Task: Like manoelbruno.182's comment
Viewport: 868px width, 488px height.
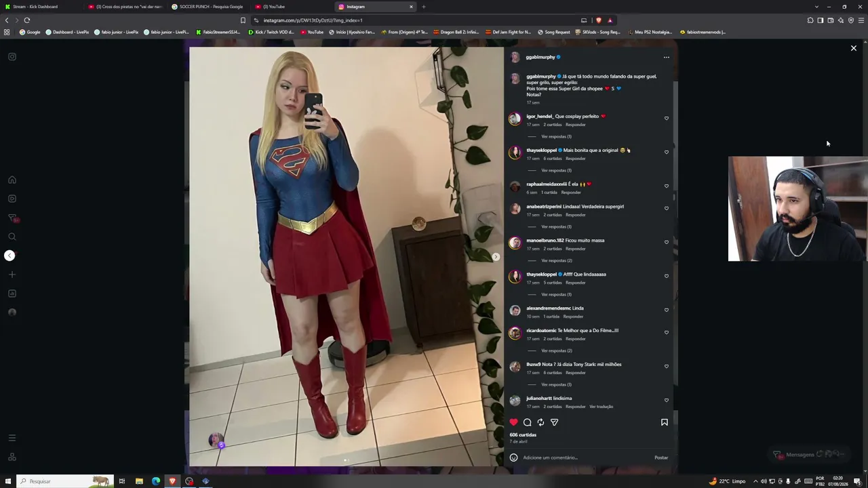Action: (667, 243)
